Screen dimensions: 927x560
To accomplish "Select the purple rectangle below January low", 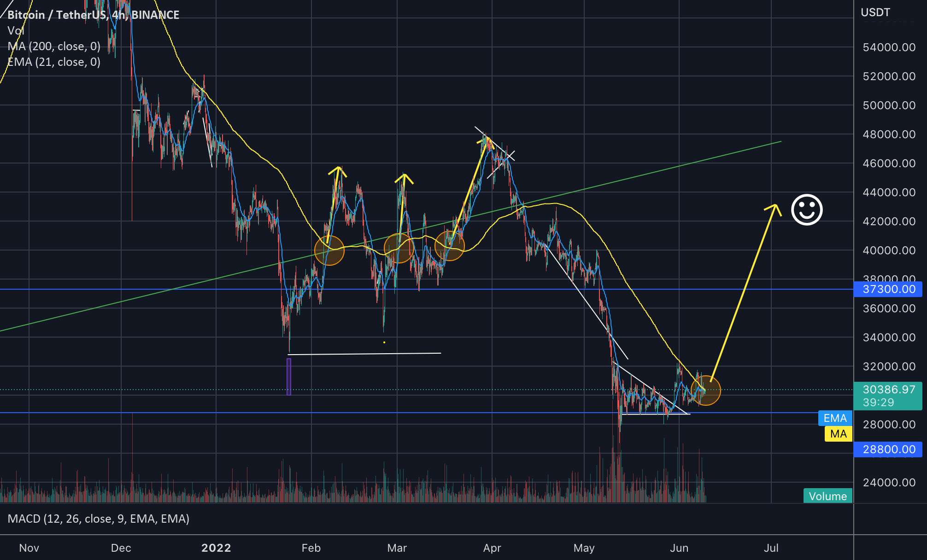I will click(289, 377).
